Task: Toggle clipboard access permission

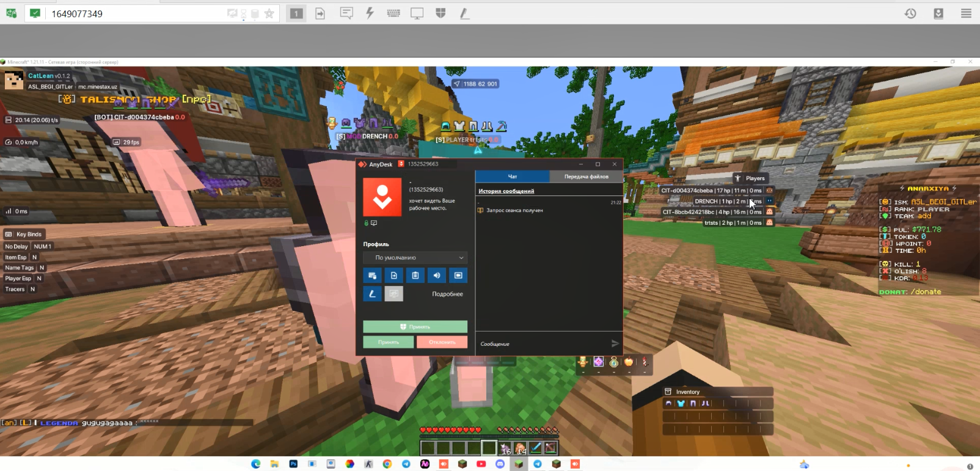Action: (415, 276)
